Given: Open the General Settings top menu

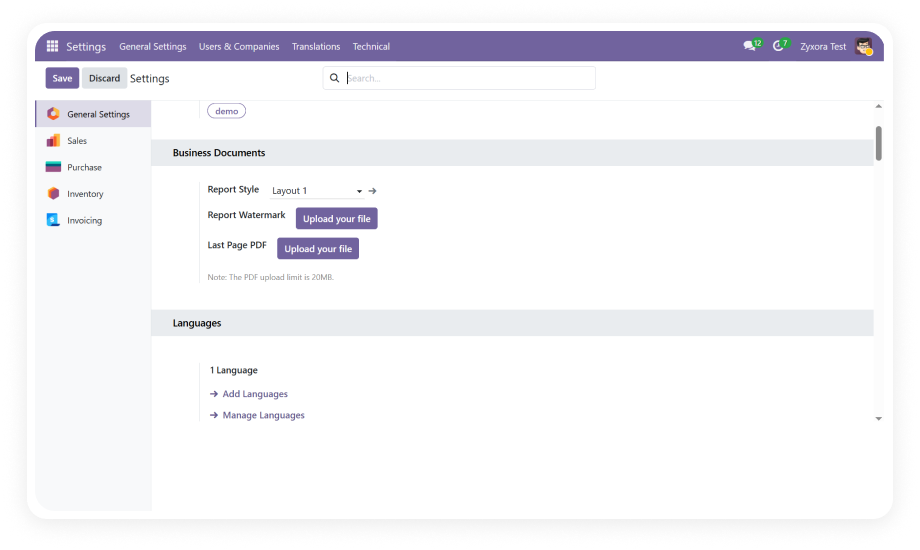Looking at the screenshot, I should [153, 46].
